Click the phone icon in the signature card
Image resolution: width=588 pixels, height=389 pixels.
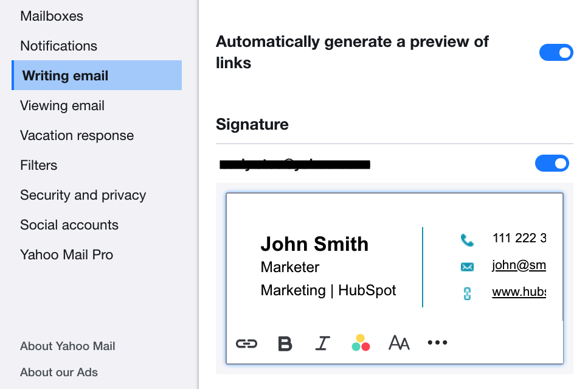(x=467, y=240)
